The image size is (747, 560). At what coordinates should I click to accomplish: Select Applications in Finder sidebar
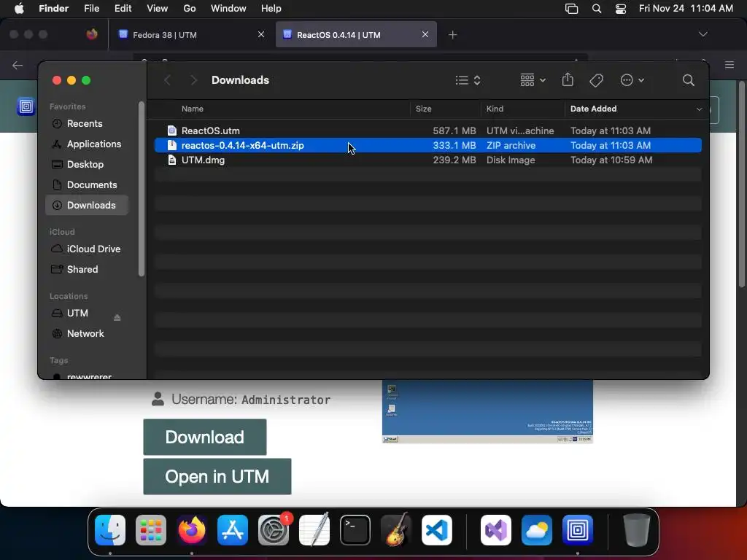point(87,144)
